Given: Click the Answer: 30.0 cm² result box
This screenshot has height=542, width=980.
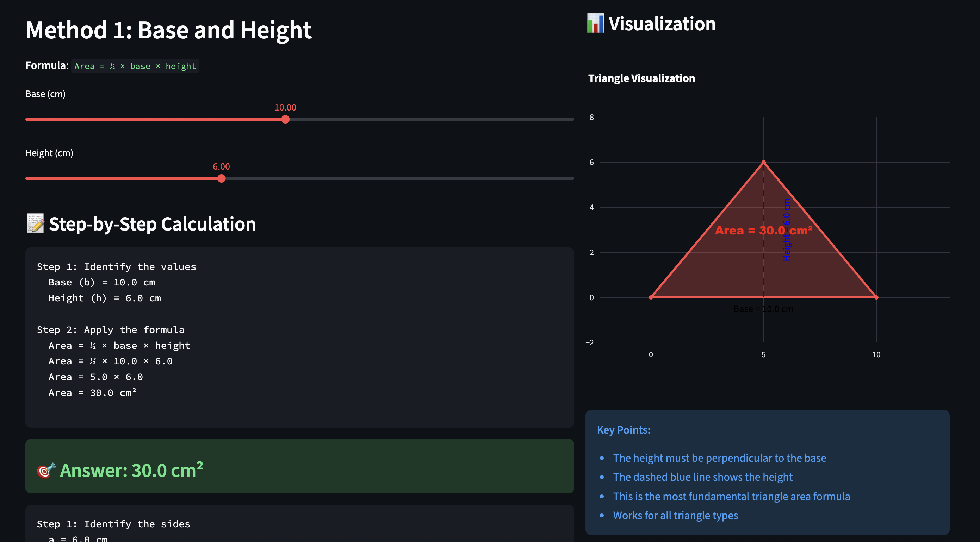Looking at the screenshot, I should 299,466.
